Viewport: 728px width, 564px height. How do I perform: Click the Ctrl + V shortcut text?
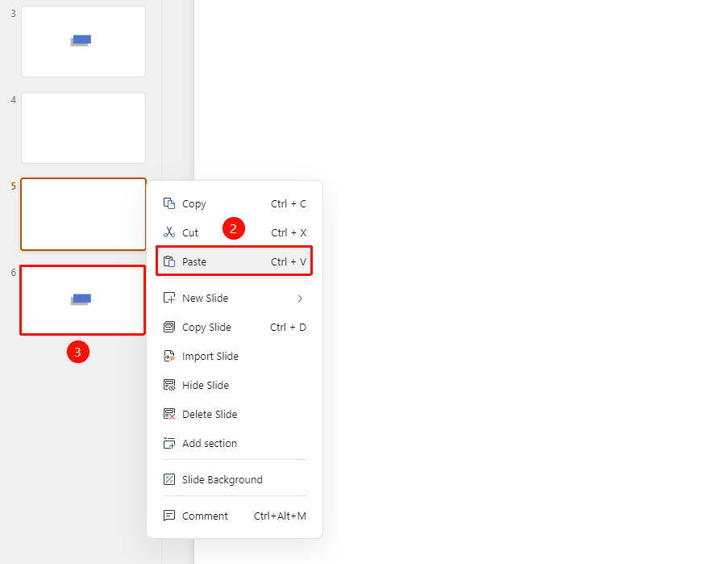coord(289,261)
